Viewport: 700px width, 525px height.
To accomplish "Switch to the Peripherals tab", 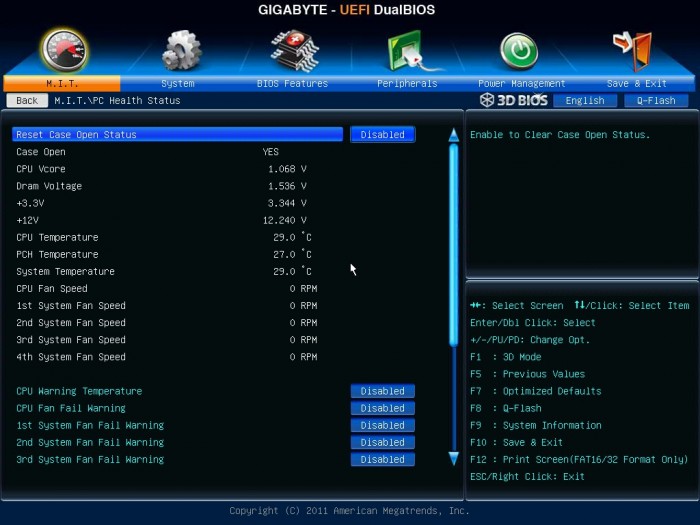I will pos(407,83).
